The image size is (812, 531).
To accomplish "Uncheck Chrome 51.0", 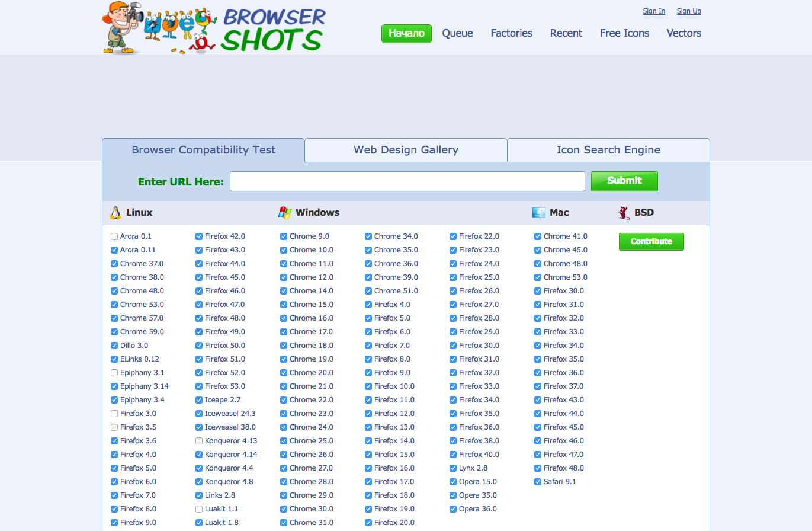I will (368, 291).
